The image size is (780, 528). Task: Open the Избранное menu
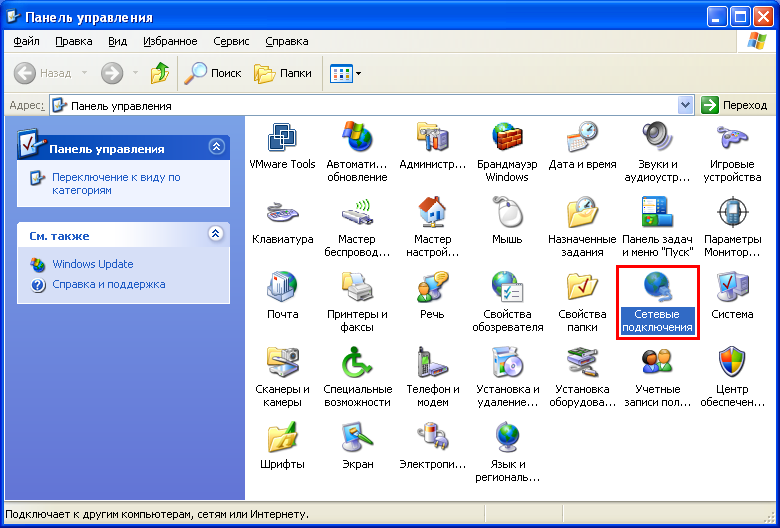tap(170, 41)
